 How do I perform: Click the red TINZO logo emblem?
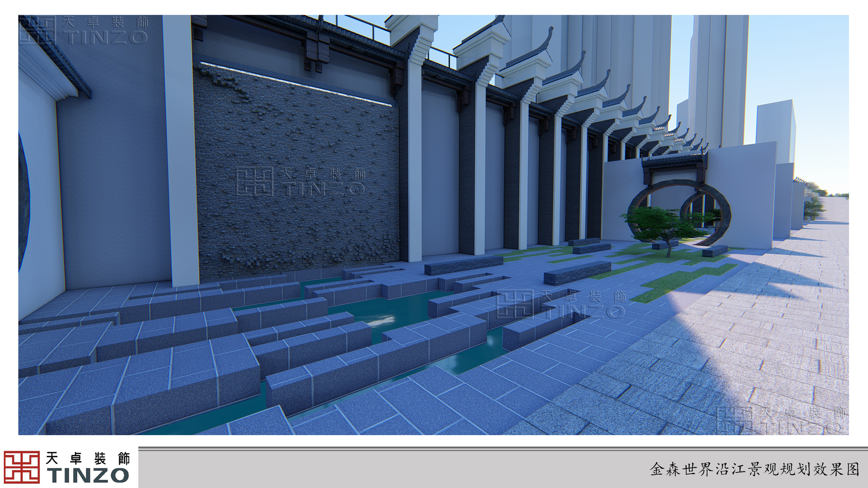click(21, 467)
